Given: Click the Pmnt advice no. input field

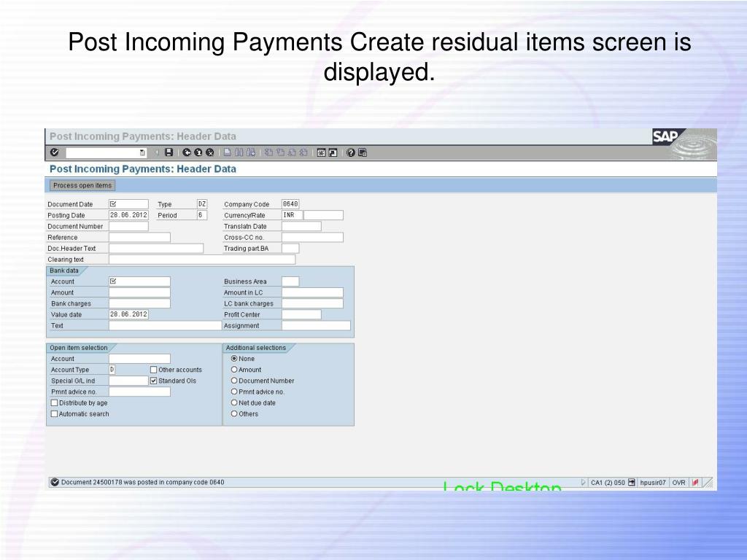Looking at the screenshot, I should (139, 392).
